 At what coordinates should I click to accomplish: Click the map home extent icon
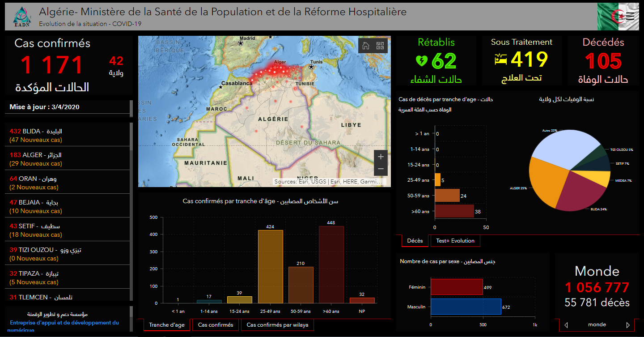(x=366, y=46)
